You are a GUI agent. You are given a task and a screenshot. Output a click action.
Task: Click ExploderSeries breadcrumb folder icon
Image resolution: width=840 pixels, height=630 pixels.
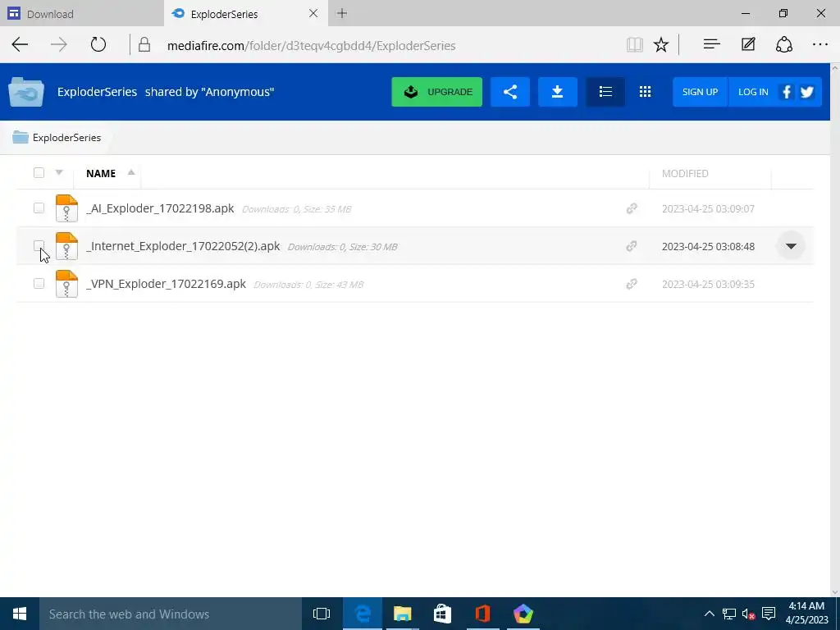pos(21,137)
